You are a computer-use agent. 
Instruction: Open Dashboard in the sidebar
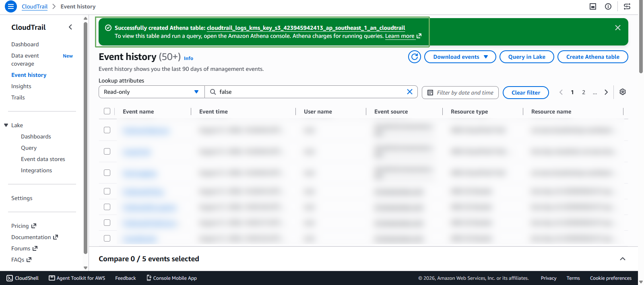[25, 44]
